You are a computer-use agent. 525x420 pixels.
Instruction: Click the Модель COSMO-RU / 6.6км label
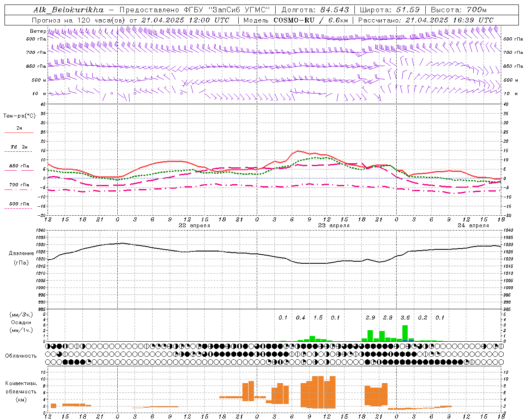pos(296,20)
